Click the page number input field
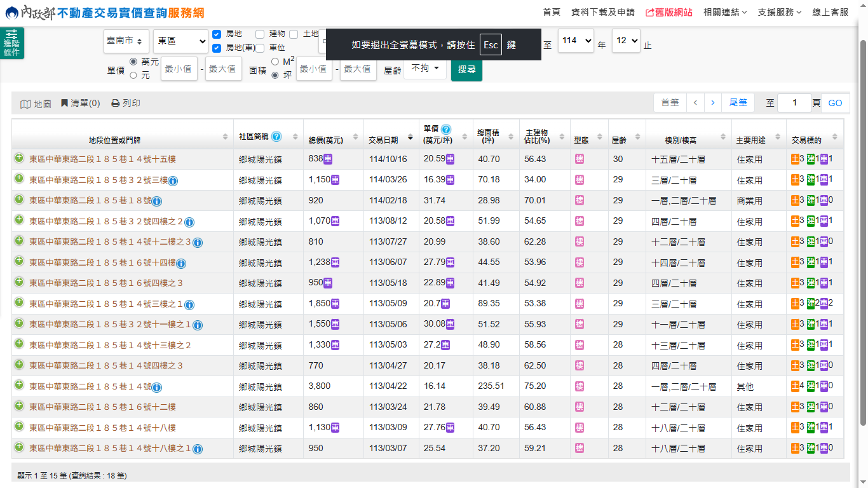 794,103
